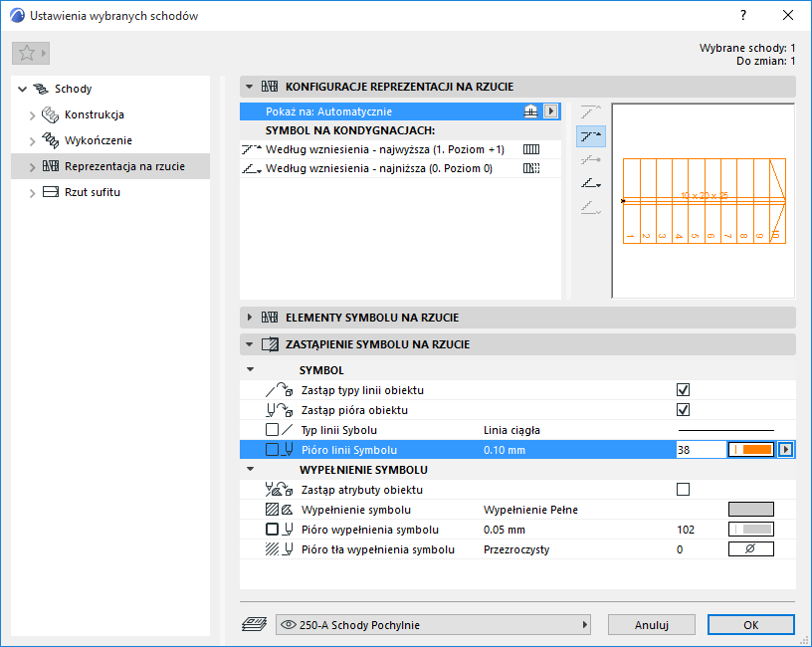Viewport: 812px width, 647px height.
Task: Click the transparent background pen swatch
Action: pos(751,549)
